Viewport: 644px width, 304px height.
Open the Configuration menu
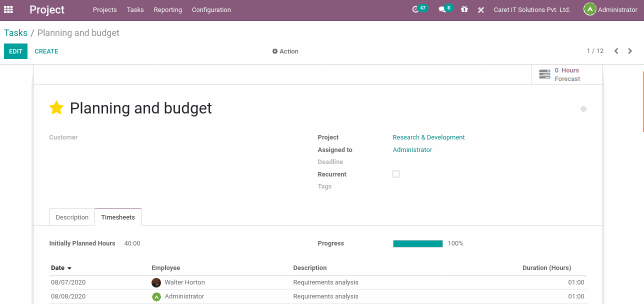[x=211, y=9]
